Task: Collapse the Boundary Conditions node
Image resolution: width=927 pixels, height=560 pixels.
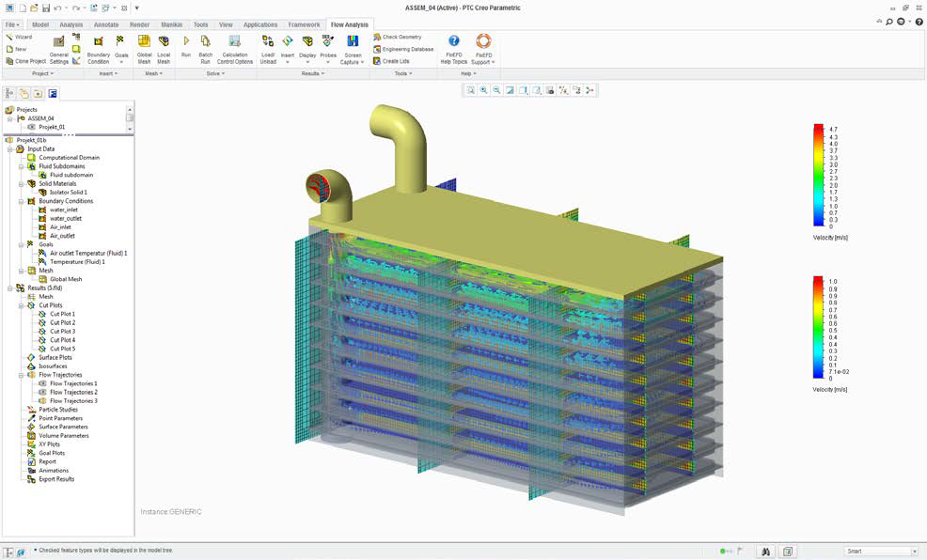Action: [21, 201]
